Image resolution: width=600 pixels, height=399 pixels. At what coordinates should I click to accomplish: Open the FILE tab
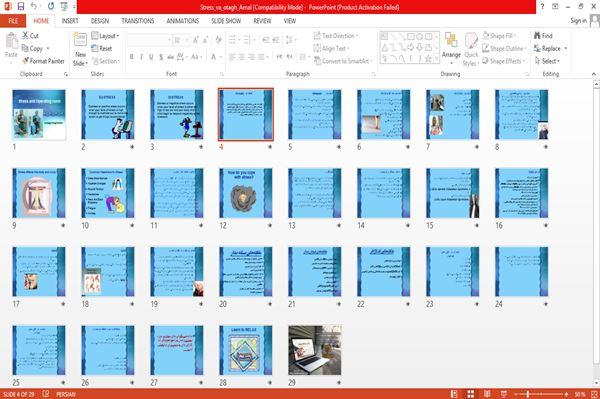pos(13,21)
